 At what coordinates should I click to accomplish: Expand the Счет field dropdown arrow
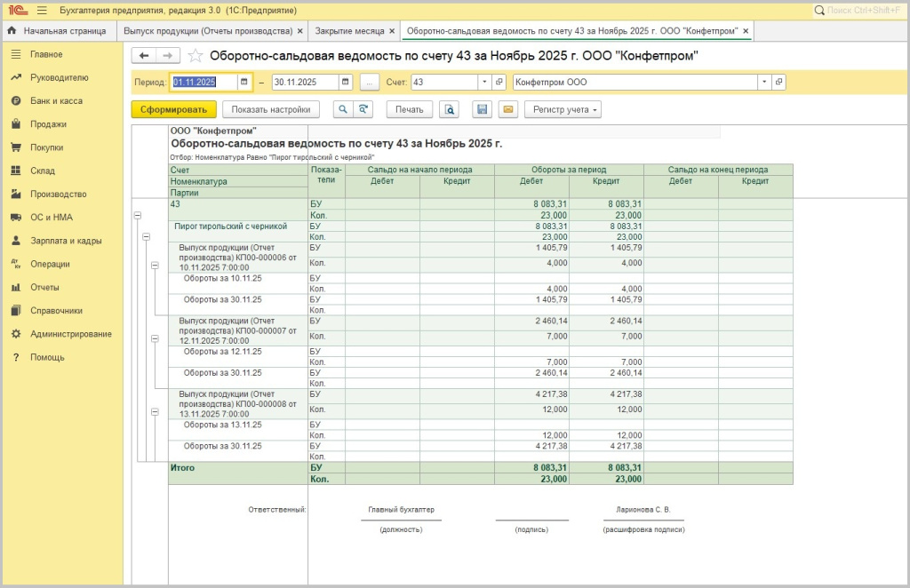pos(484,82)
